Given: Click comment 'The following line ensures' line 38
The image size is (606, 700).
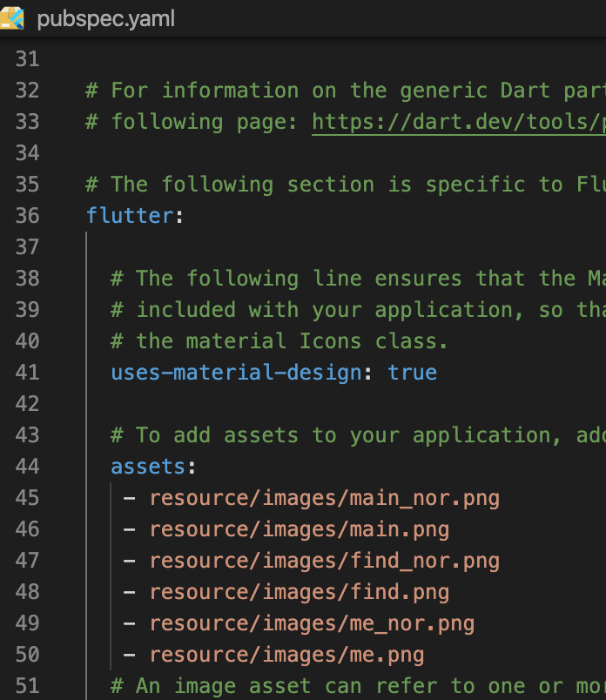Looking at the screenshot, I should pos(358,279).
